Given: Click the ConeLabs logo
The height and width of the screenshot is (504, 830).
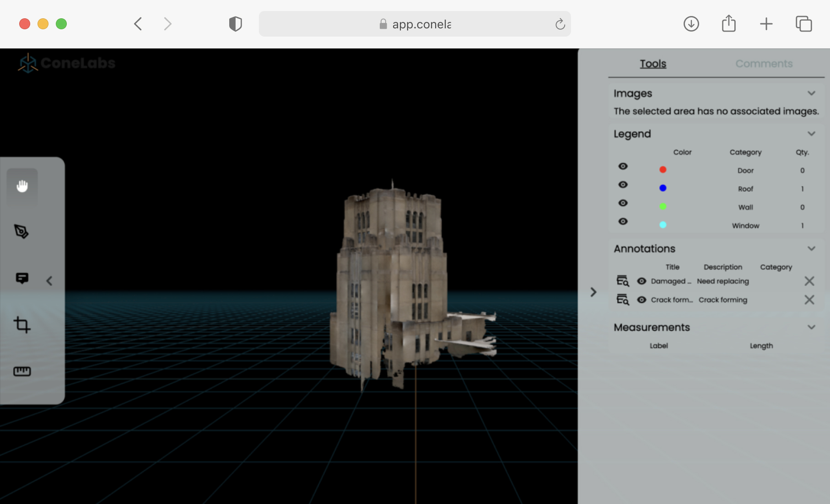Looking at the screenshot, I should pyautogui.click(x=66, y=63).
